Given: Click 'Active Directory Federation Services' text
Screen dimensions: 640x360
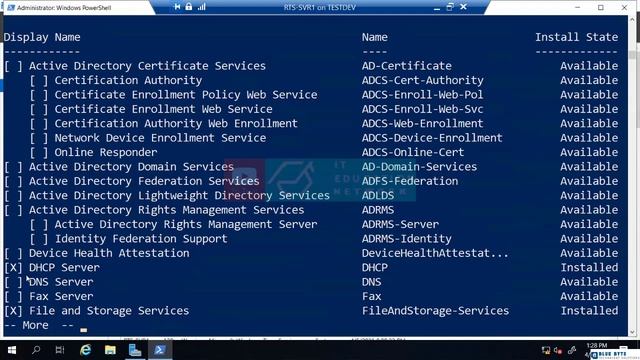Looking at the screenshot, I should 144,181.
